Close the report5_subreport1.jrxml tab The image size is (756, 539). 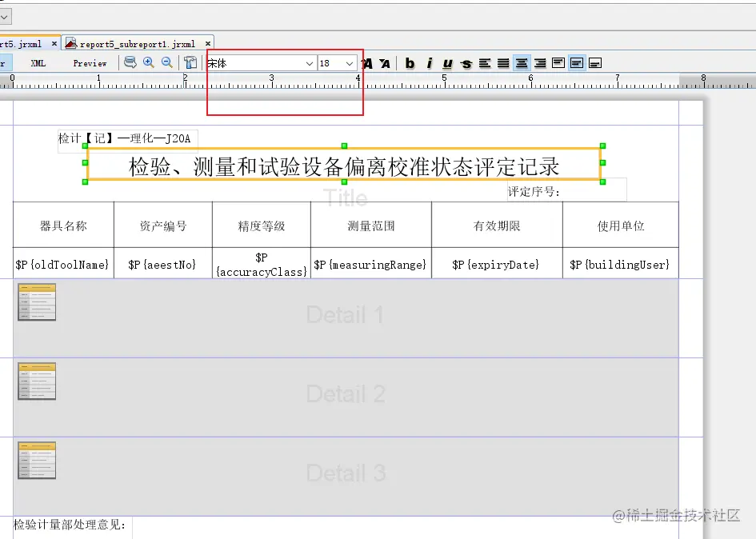point(208,42)
